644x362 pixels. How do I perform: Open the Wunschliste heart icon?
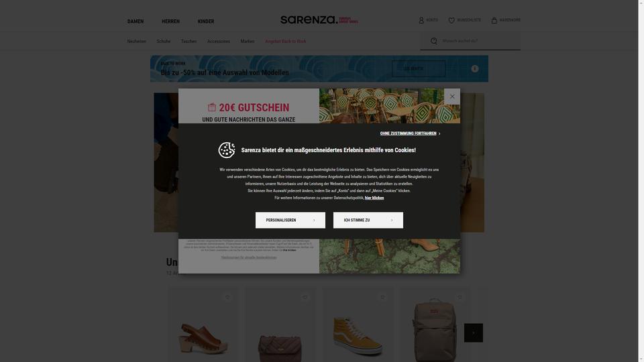pos(451,20)
